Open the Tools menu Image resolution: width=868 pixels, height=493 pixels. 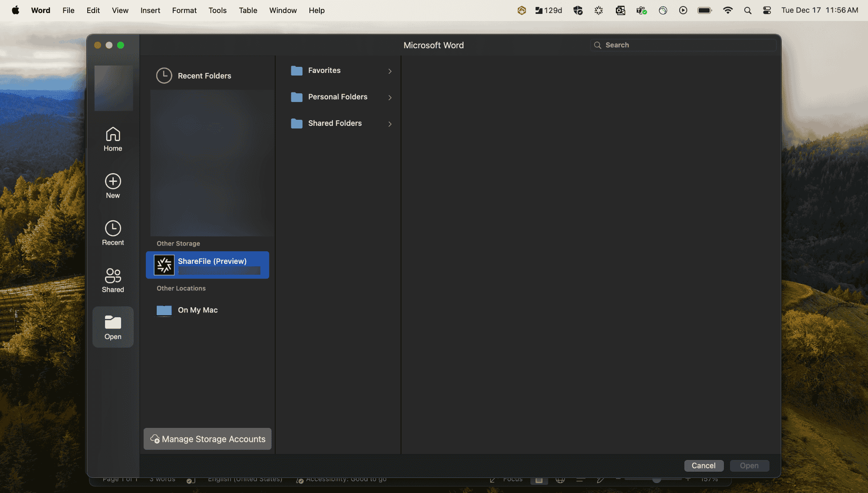217,10
